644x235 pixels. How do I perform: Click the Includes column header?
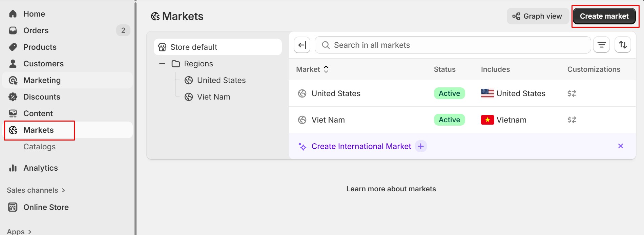pos(495,69)
